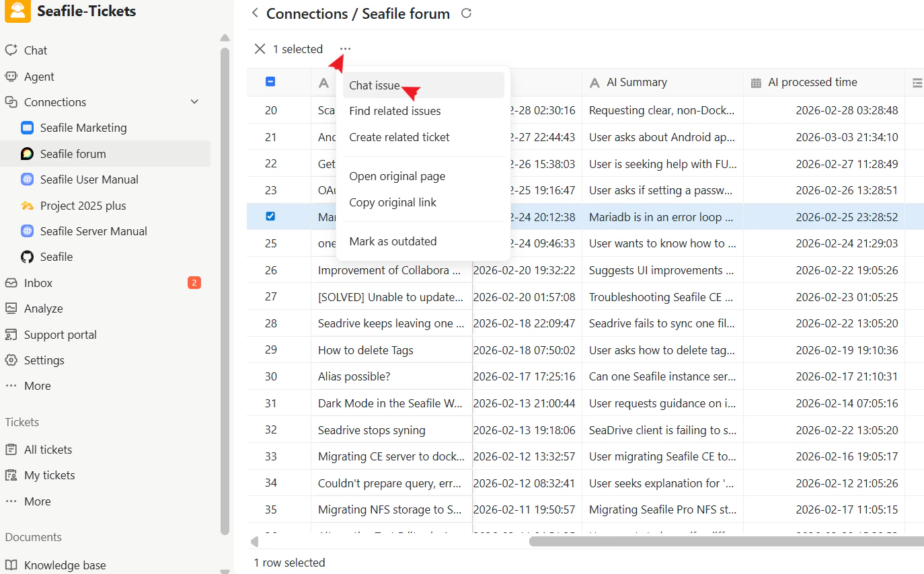Expand More under Tickets section

point(37,501)
